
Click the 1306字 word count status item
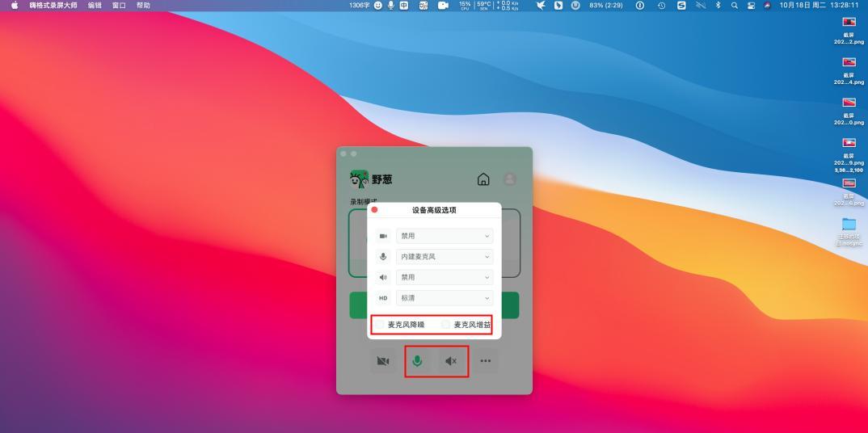point(360,5)
